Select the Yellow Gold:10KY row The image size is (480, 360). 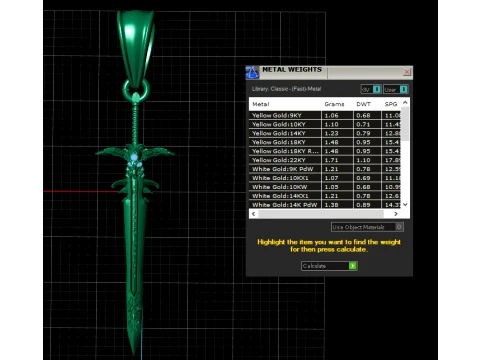pyautogui.click(x=325, y=124)
